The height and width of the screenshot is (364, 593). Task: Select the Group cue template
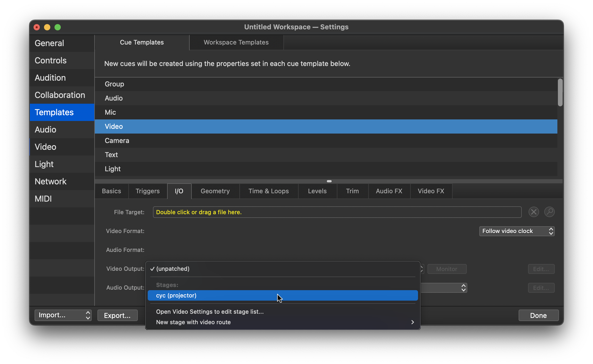[326, 84]
